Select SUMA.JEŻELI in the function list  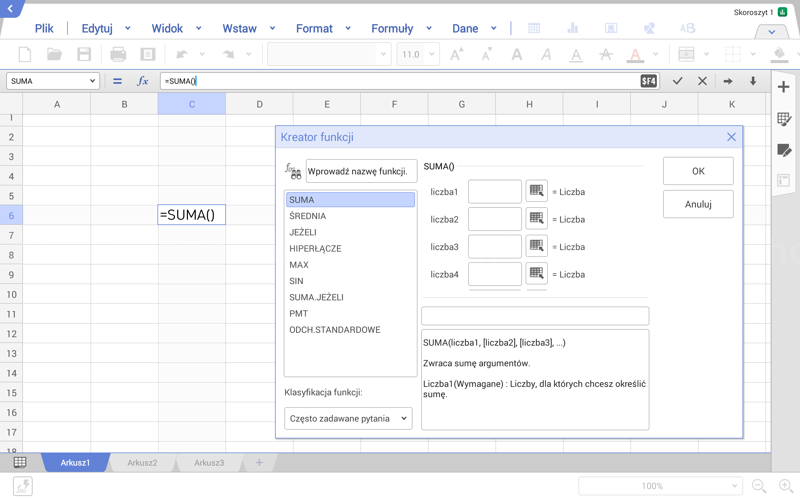[x=316, y=297]
